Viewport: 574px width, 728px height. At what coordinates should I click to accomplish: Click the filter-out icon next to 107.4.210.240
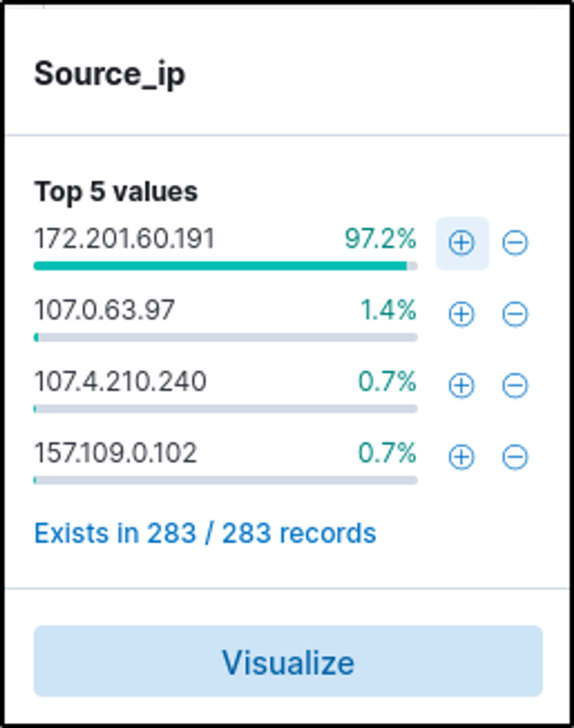[515, 383]
